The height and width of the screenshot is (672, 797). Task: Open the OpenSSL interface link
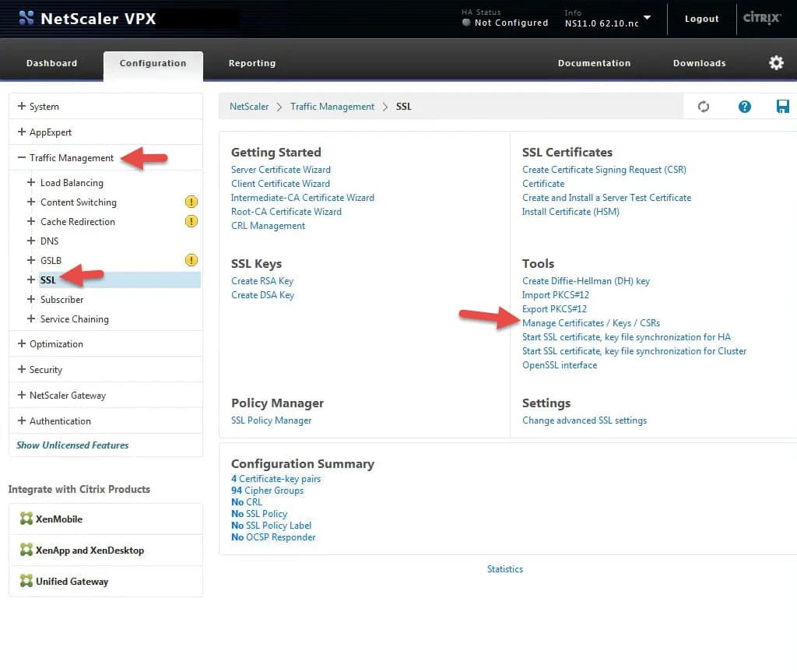tap(559, 365)
